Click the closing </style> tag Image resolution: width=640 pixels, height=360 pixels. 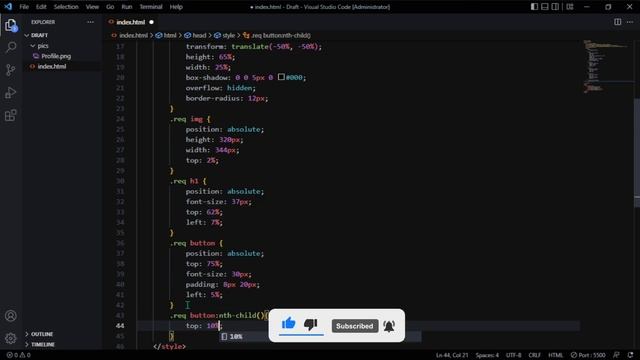(169, 347)
